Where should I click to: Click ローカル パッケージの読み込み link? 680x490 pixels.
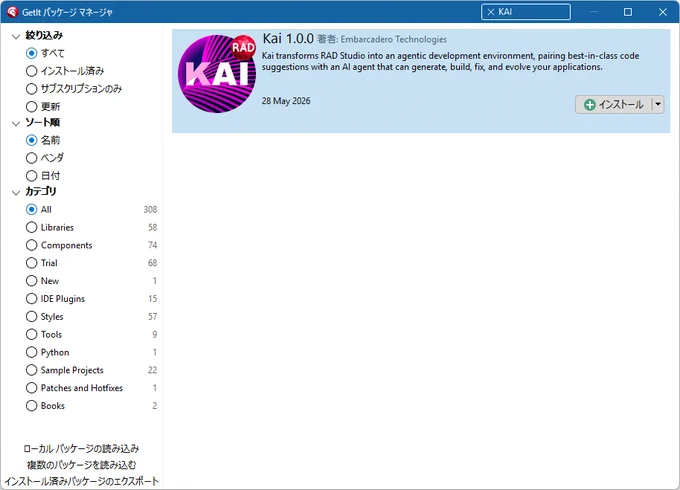pyautogui.click(x=81, y=448)
